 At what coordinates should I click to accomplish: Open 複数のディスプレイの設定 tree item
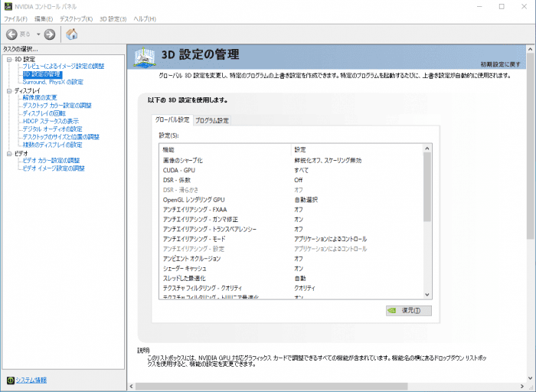tap(52, 145)
